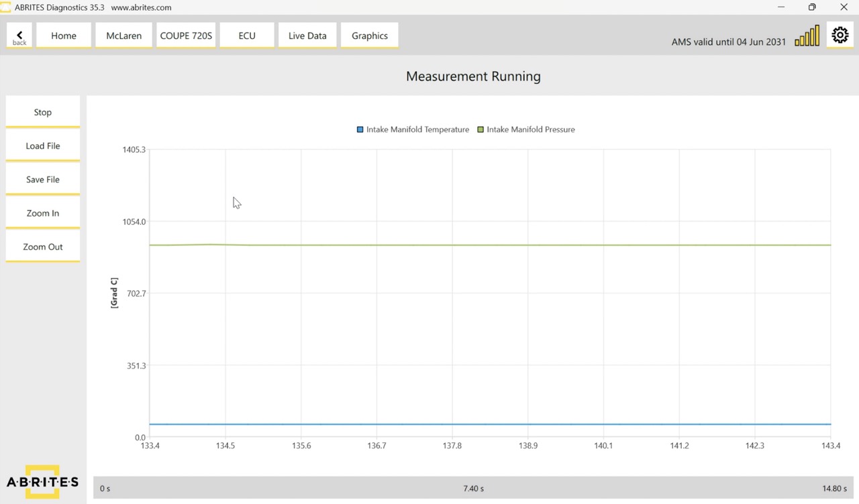Click the 137.8 x-axis value
The image size is (859, 504).
452,446
